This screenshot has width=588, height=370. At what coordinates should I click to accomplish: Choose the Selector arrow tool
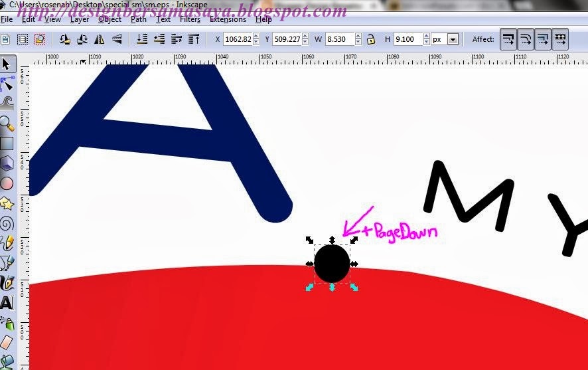(x=7, y=64)
